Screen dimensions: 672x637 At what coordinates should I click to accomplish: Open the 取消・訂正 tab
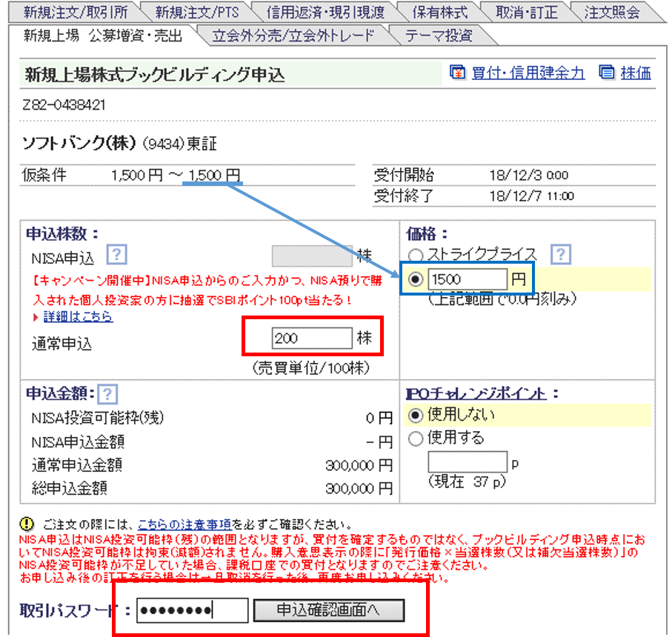527,12
